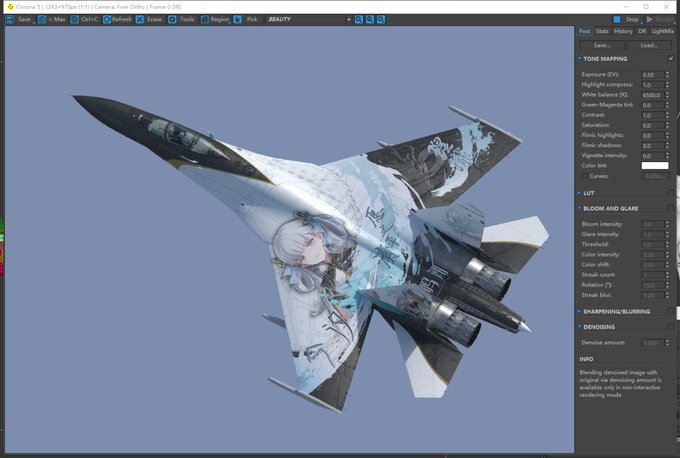Viewport: 680px width, 458px height.
Task: Click the Saturation spinner arrows
Action: coord(667,125)
